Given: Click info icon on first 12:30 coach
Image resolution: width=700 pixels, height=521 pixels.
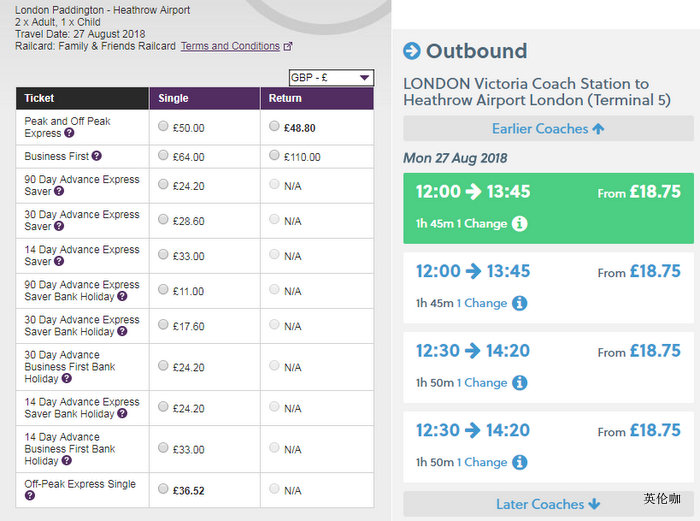Looking at the screenshot, I should tap(520, 383).
